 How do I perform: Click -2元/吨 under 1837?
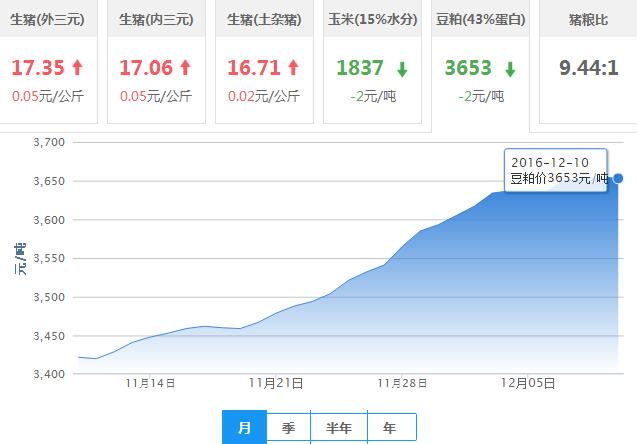click(x=373, y=96)
